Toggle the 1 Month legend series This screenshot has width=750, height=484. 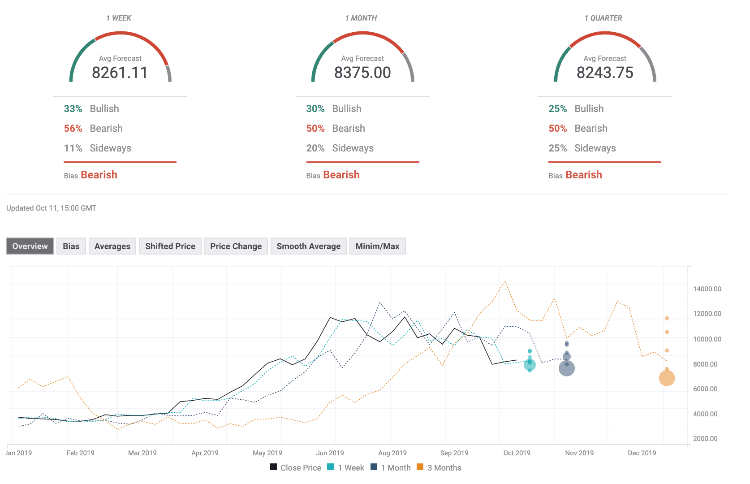[x=394, y=467]
